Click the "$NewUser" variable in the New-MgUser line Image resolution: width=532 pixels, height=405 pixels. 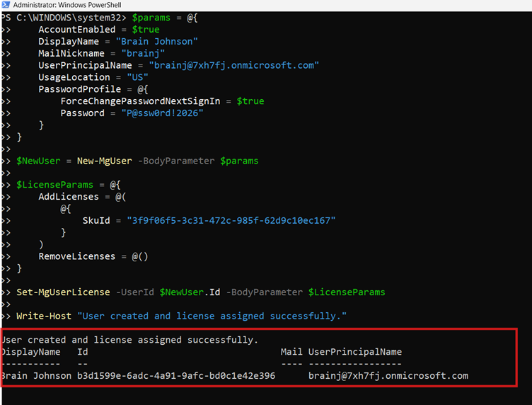pos(38,161)
